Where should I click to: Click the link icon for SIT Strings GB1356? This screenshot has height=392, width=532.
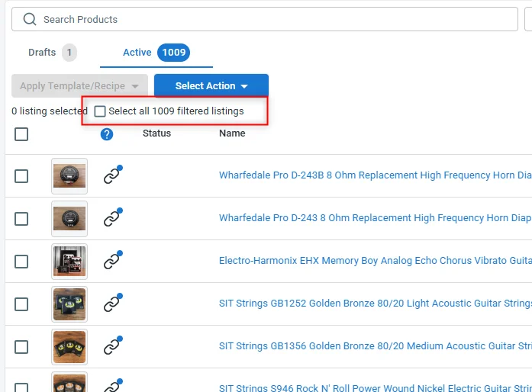tap(112, 347)
